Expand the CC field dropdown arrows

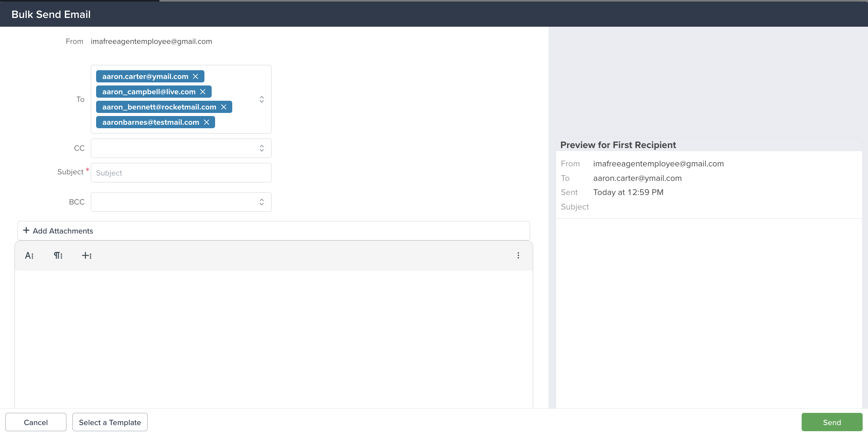(x=262, y=148)
